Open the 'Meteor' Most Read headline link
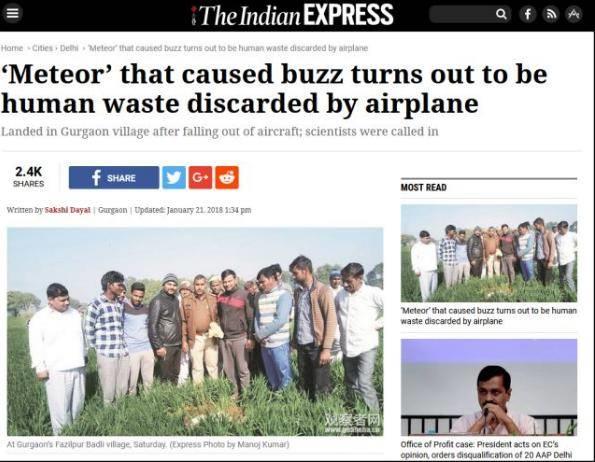Viewport: 595px width, 462px height. pyautogui.click(x=489, y=316)
